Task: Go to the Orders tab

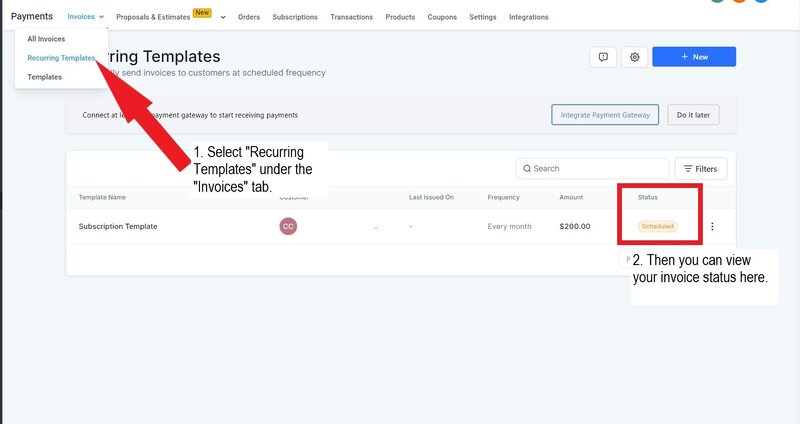Action: pyautogui.click(x=249, y=17)
